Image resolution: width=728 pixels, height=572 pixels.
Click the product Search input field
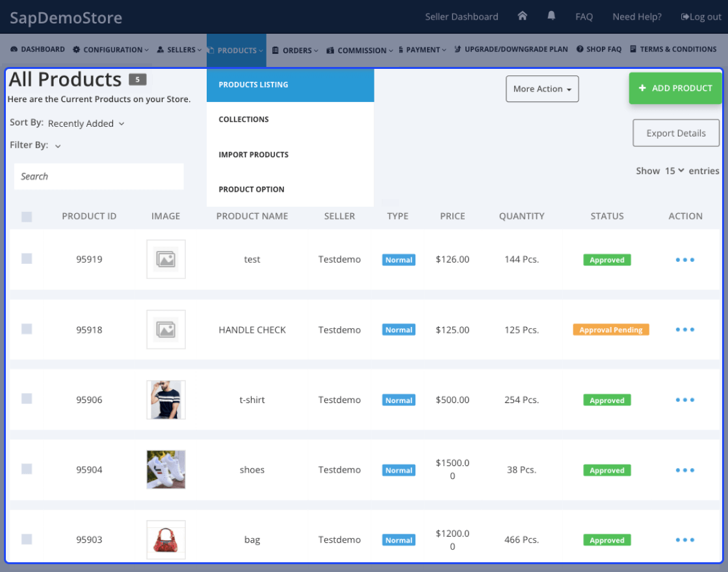98,176
